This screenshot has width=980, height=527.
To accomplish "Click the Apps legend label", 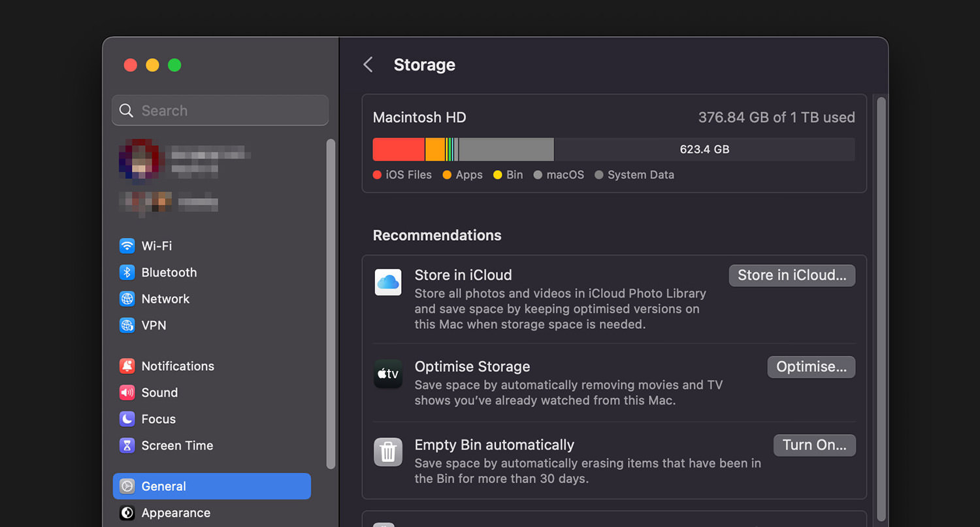I will point(469,175).
